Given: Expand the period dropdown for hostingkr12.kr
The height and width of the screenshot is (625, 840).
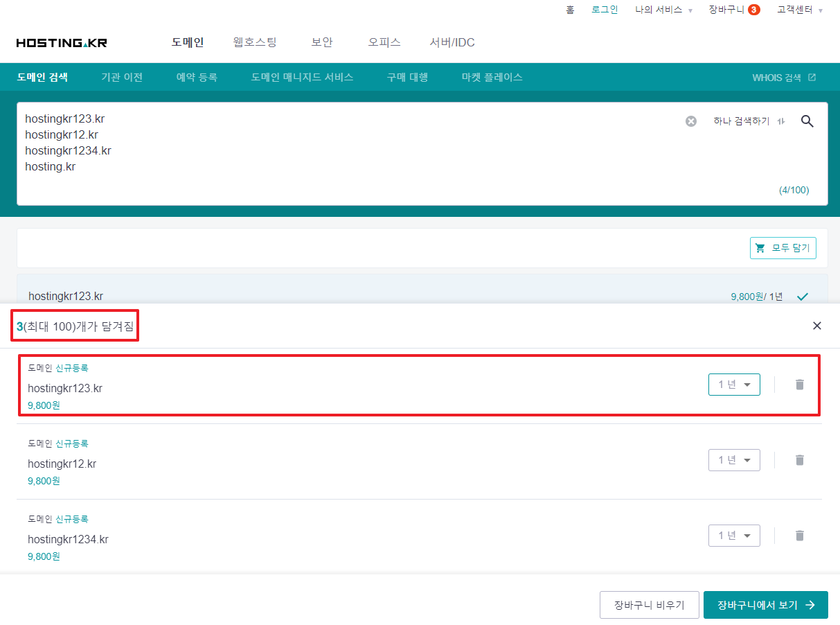Looking at the screenshot, I should (734, 460).
